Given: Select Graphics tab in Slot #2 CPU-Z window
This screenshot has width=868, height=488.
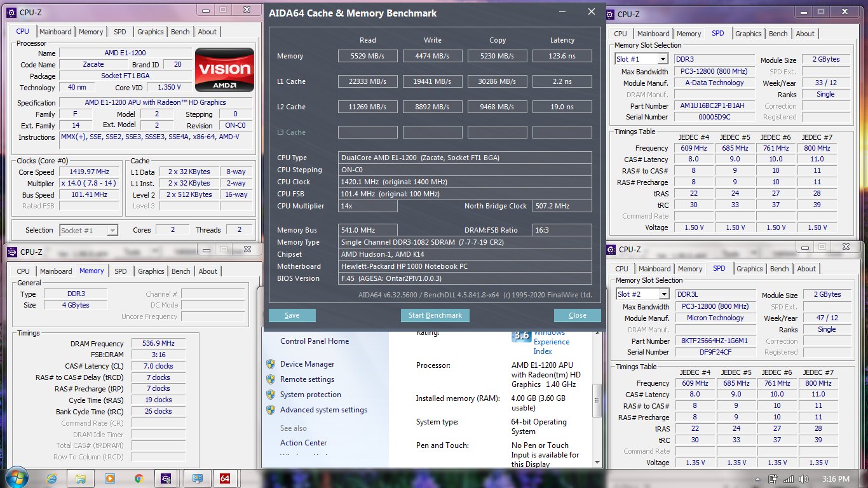Looking at the screenshot, I should point(750,269).
